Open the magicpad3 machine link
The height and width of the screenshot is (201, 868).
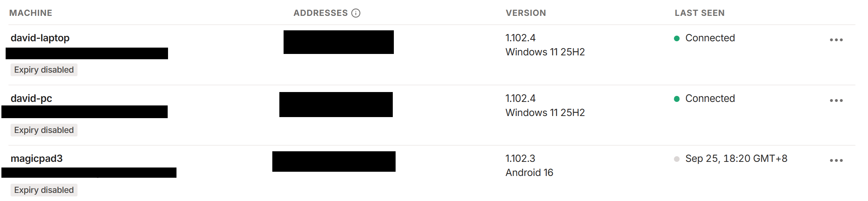[x=37, y=159]
